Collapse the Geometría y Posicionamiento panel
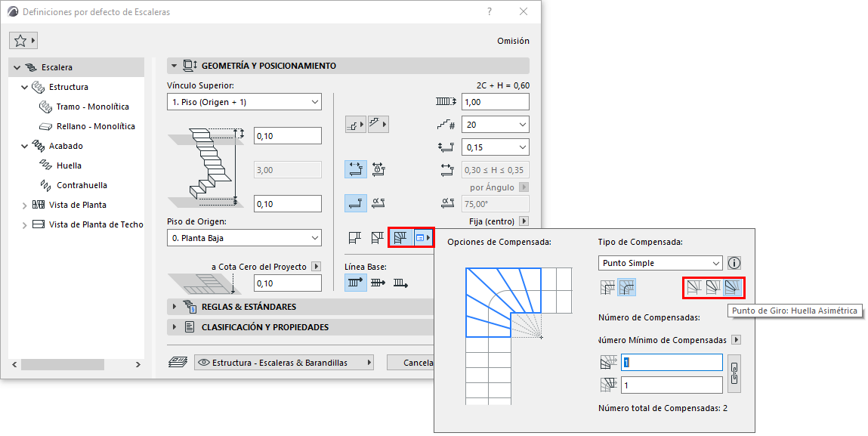The image size is (868, 436). click(x=174, y=66)
